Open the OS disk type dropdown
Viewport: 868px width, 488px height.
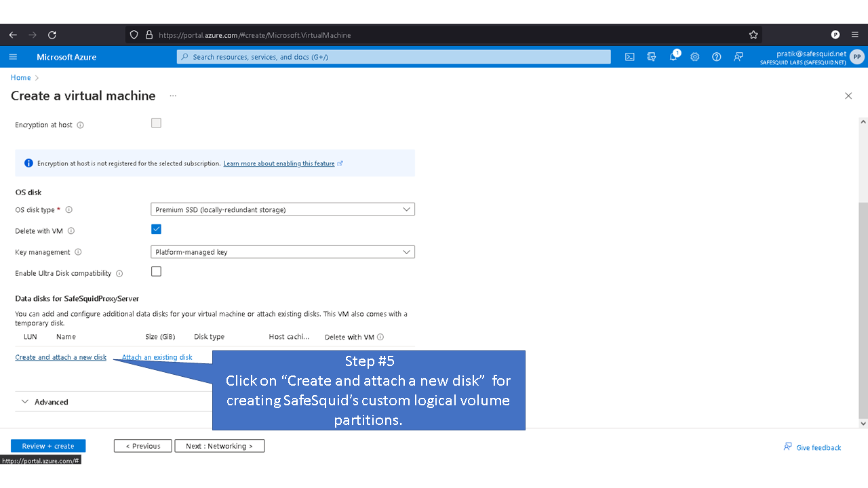283,209
